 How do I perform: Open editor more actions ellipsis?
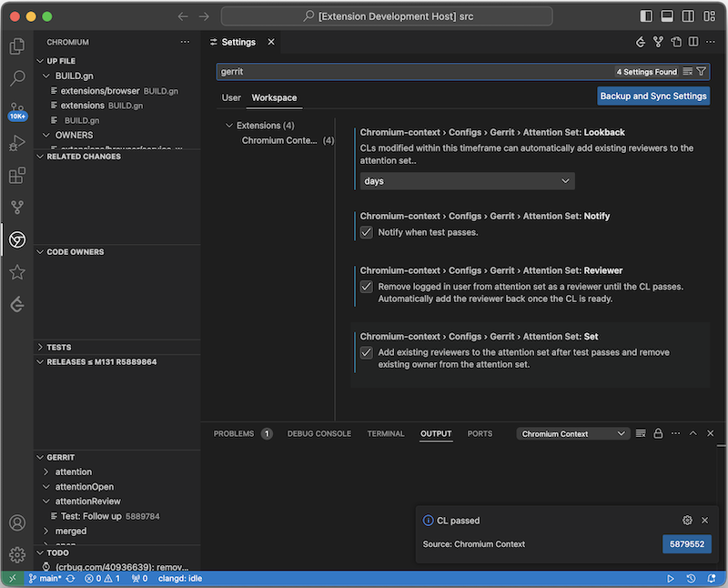click(x=711, y=42)
